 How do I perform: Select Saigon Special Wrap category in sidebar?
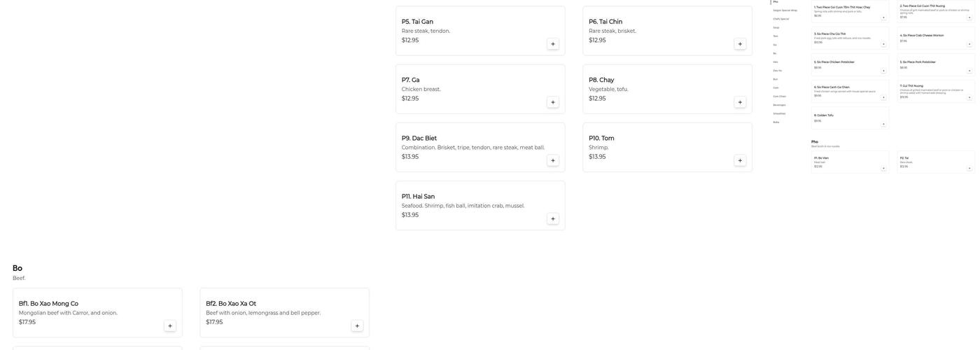tap(785, 10)
